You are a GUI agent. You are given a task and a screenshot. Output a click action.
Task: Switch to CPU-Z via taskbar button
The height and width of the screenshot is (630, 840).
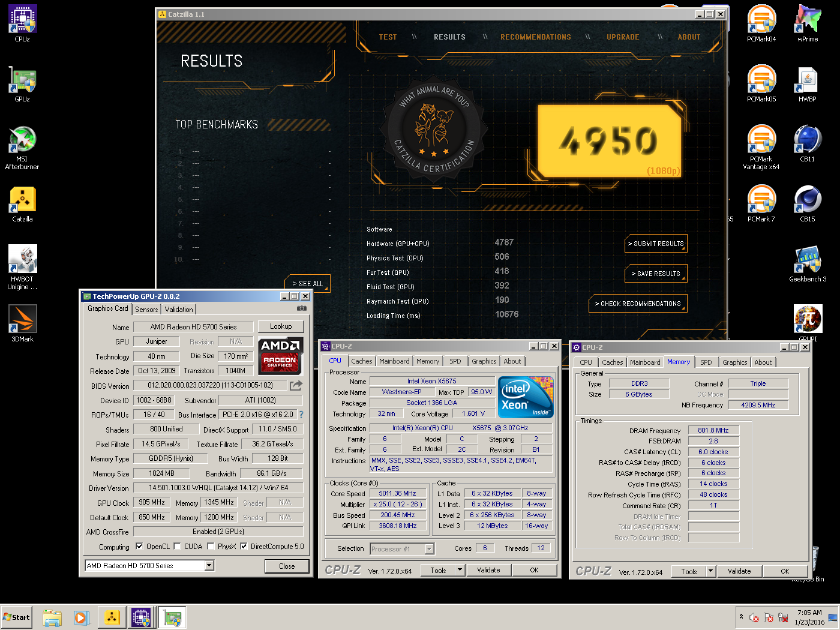click(x=141, y=617)
